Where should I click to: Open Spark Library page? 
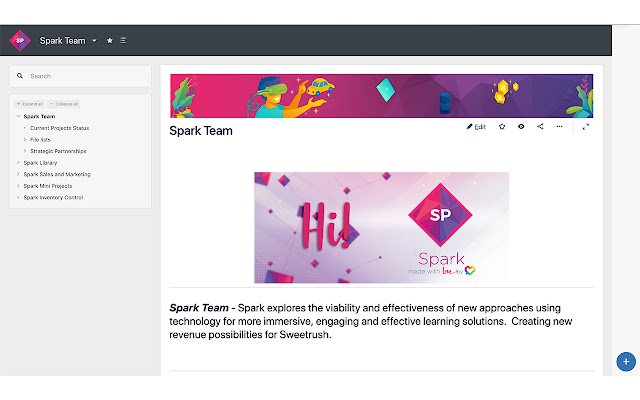40,162
